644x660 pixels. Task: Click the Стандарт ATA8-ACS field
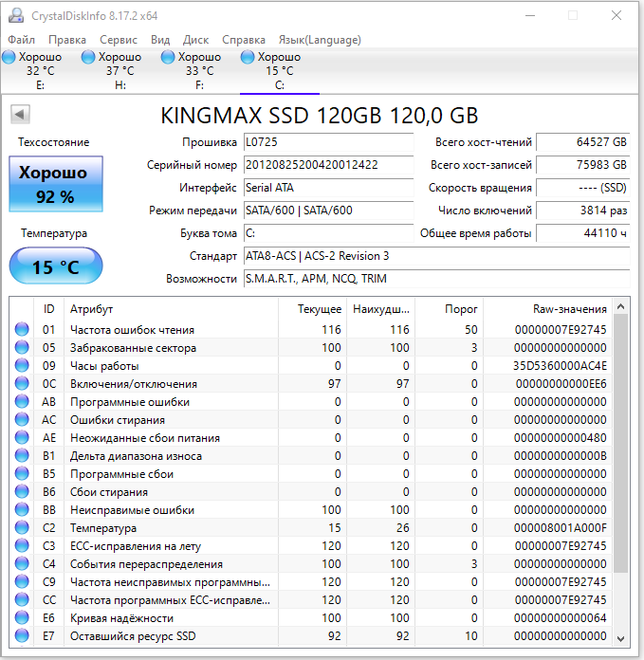click(x=436, y=256)
